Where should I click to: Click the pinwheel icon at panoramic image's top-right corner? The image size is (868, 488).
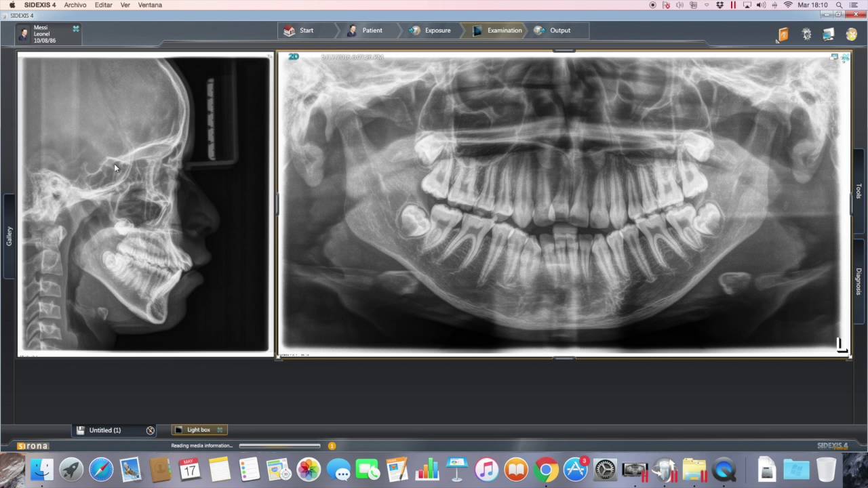[x=845, y=58]
